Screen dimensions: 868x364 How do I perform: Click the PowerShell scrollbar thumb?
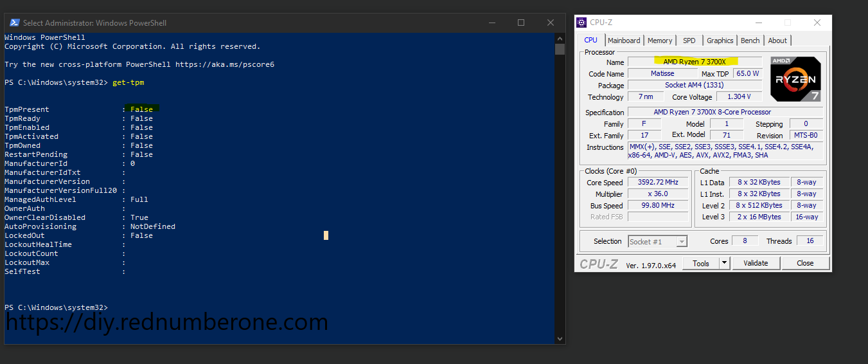point(560,50)
